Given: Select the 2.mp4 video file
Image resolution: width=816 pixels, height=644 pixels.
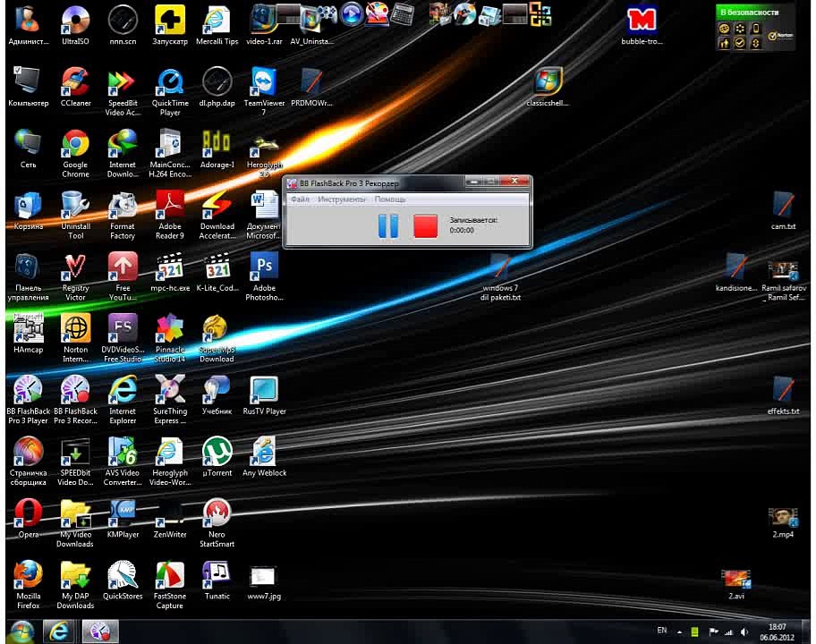Looking at the screenshot, I should [783, 522].
